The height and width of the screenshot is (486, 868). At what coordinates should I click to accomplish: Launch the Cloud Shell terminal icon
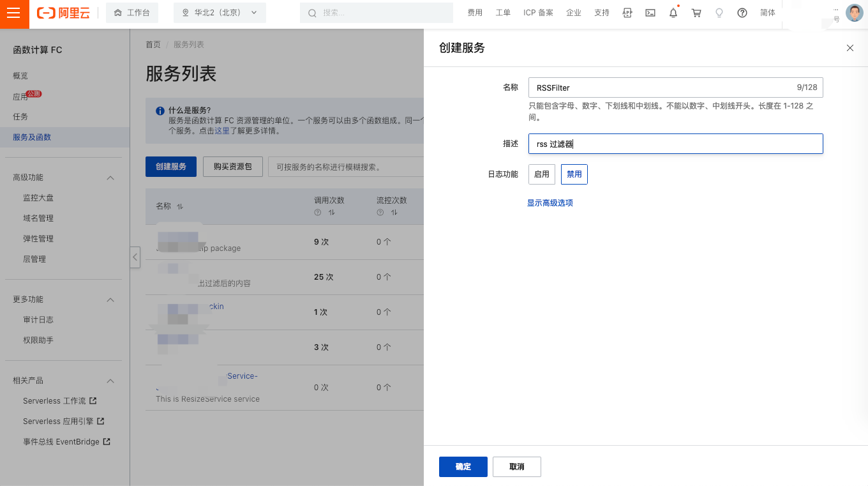[x=650, y=13]
